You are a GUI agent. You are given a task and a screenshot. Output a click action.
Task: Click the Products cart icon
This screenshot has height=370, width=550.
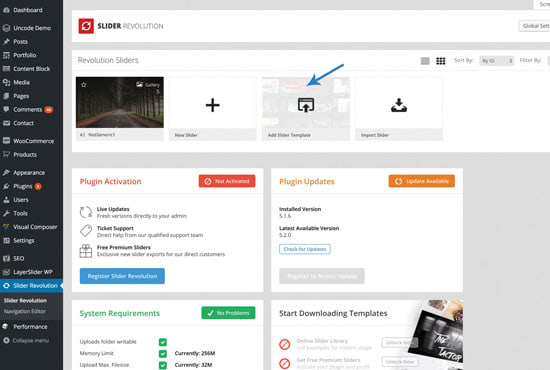point(6,154)
